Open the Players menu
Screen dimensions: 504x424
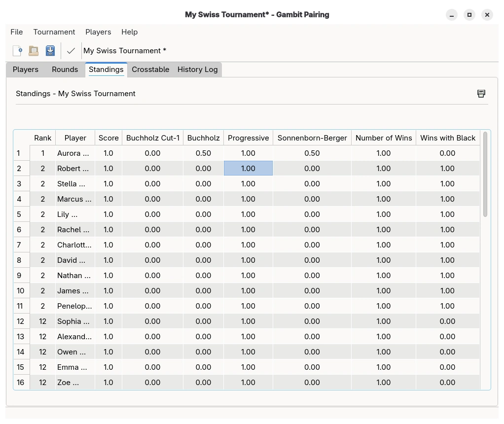pyautogui.click(x=98, y=32)
